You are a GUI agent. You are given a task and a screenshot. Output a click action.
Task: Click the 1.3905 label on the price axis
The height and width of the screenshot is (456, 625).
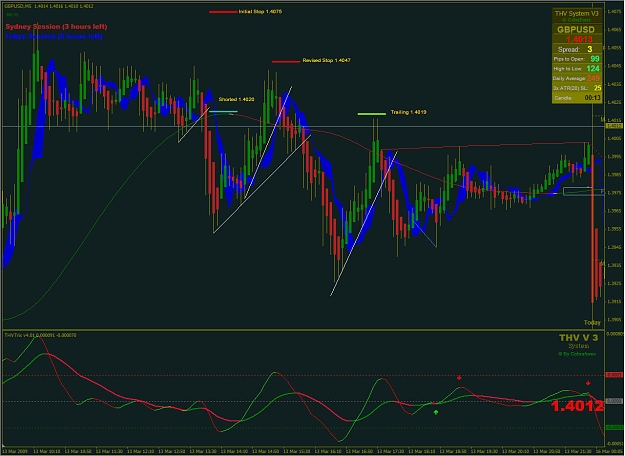(x=614, y=320)
